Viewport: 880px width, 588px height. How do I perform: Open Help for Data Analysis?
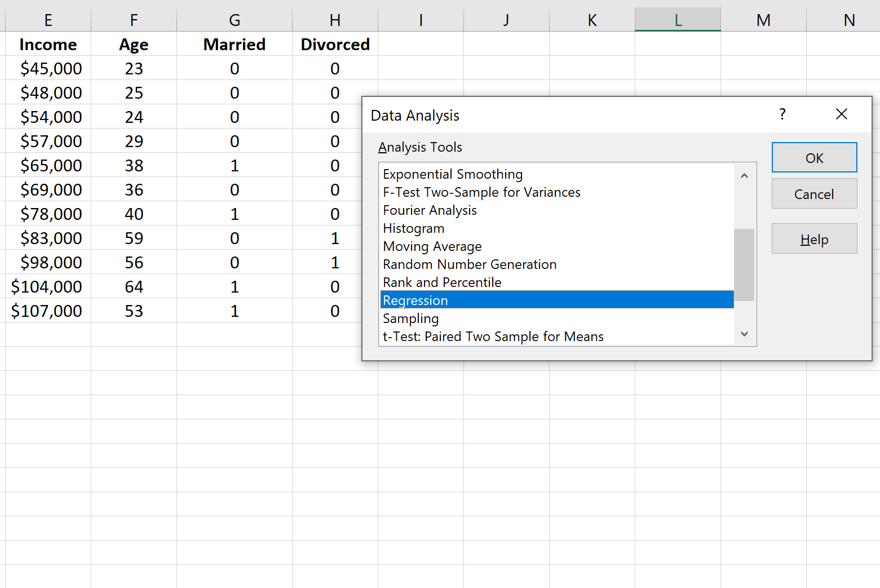click(814, 238)
